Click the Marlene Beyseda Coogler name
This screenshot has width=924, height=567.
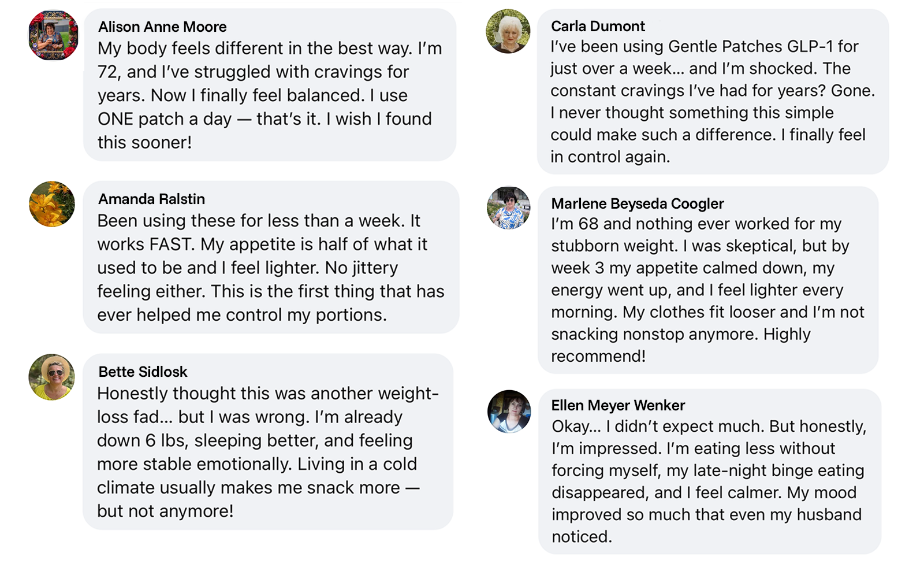(x=637, y=203)
